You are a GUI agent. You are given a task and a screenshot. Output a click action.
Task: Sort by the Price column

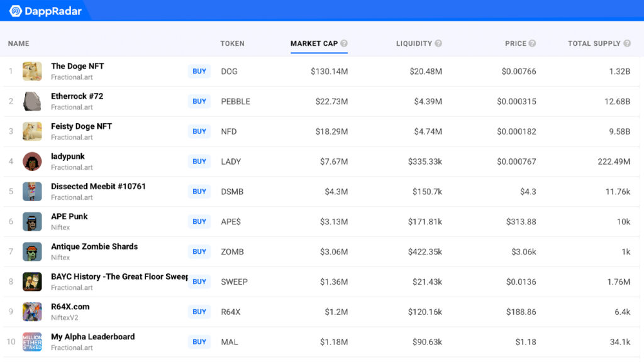coord(516,43)
